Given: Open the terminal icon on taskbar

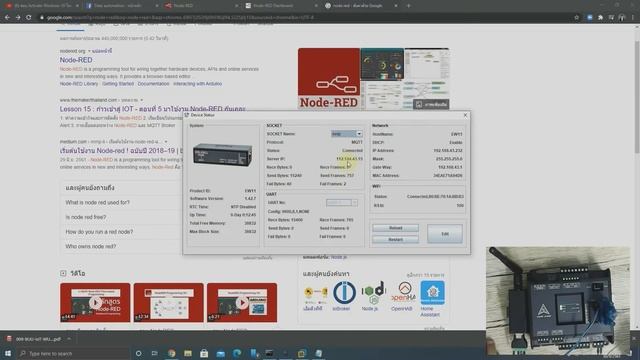Looking at the screenshot, I should point(269,353).
